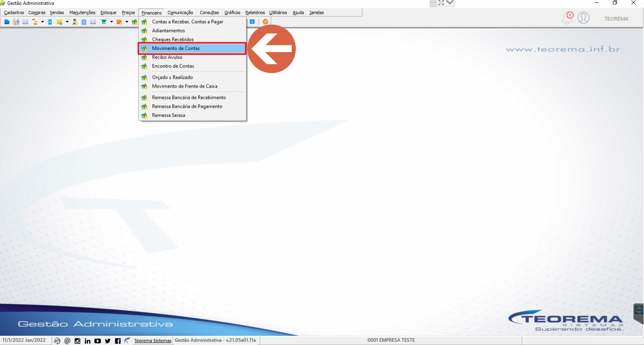The height and width of the screenshot is (345, 644).
Task: Open the Estoque menu
Action: 108,13
